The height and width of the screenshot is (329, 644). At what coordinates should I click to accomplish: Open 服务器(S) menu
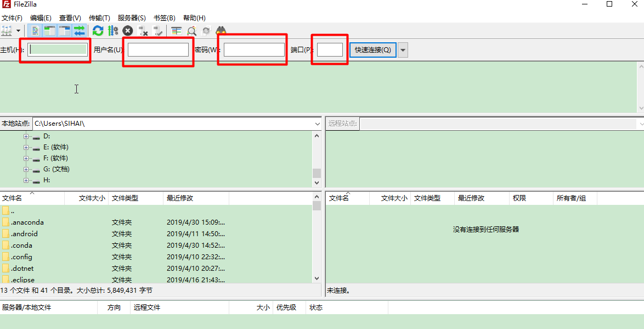click(x=132, y=18)
